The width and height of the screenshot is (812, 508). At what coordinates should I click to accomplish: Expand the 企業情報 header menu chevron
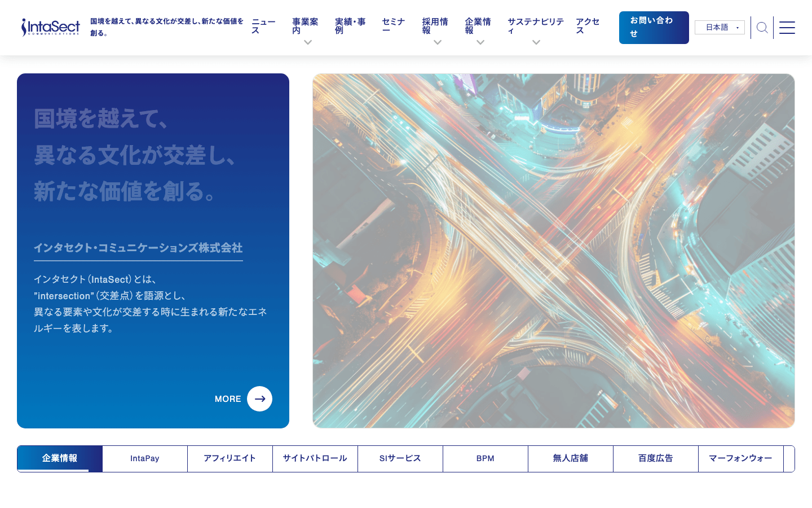480,42
